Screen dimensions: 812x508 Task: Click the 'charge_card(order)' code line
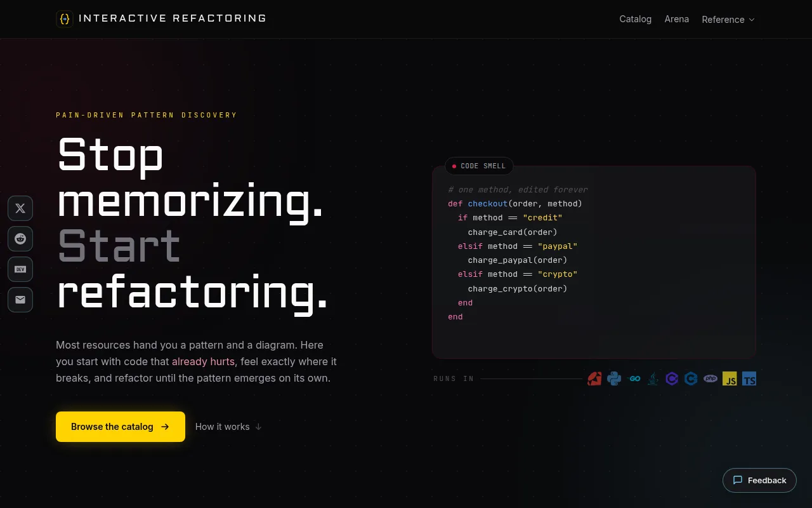pos(513,232)
